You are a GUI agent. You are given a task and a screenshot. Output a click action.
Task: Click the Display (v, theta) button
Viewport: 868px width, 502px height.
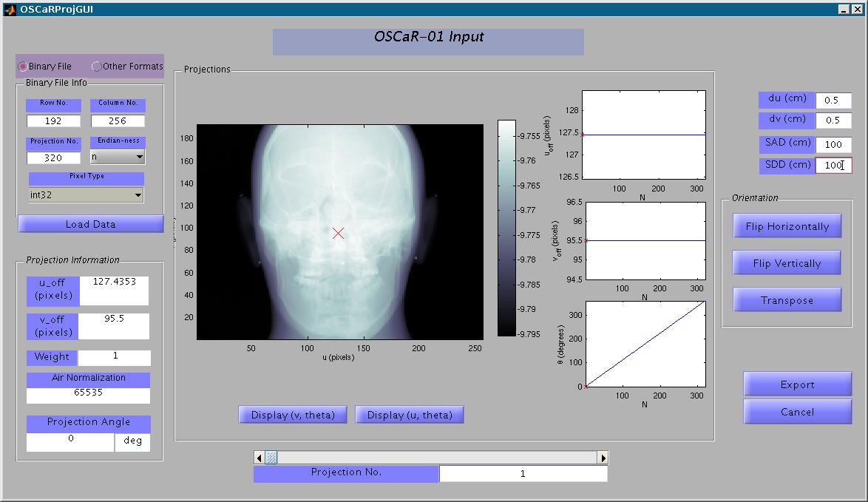tap(293, 415)
